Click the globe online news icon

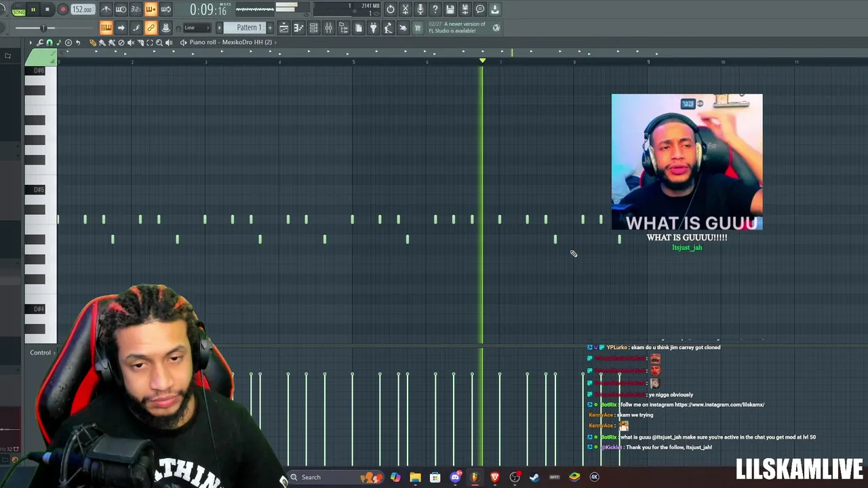pos(496,28)
